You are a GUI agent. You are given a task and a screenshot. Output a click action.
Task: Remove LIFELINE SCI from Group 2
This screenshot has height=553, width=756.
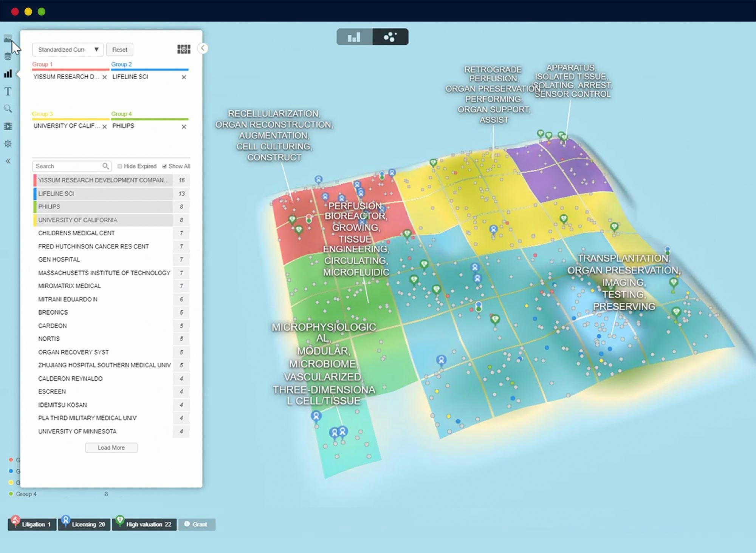pyautogui.click(x=184, y=77)
